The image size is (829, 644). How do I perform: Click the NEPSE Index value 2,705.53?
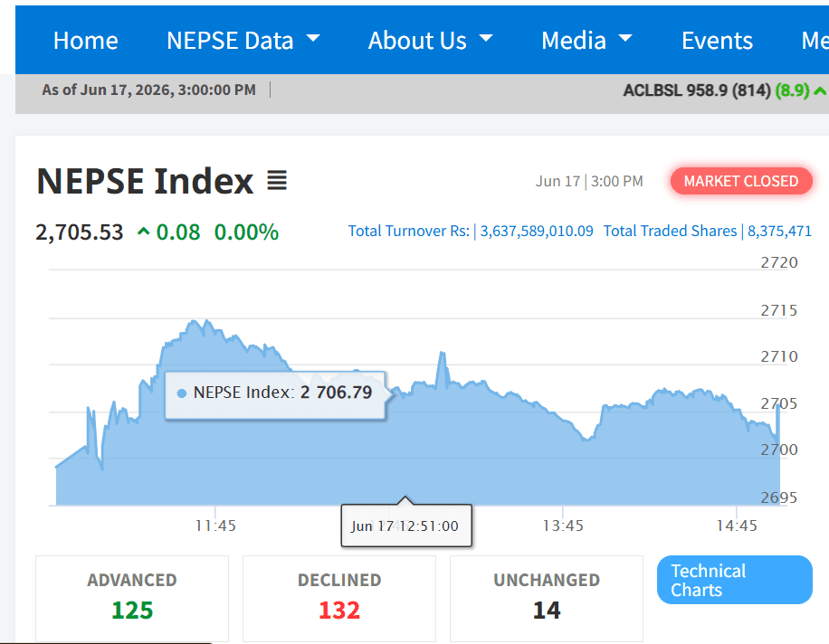coord(80,232)
